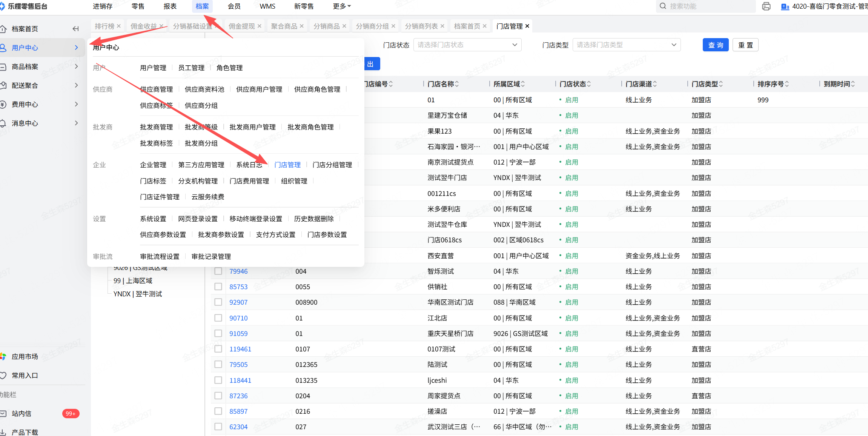Open 门店分组管理 link in menu

[332, 165]
